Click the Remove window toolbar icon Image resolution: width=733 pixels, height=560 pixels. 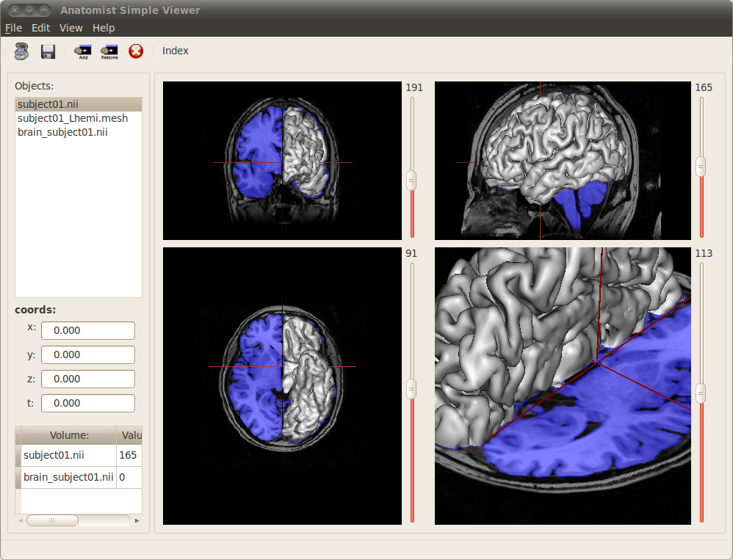tap(109, 50)
